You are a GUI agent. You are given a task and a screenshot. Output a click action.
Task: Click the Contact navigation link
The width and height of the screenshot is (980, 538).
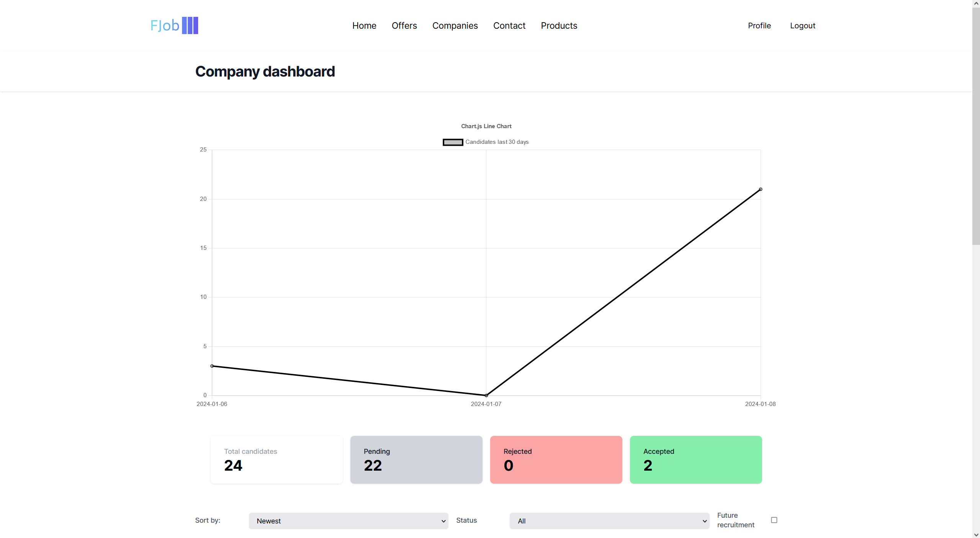[509, 25]
